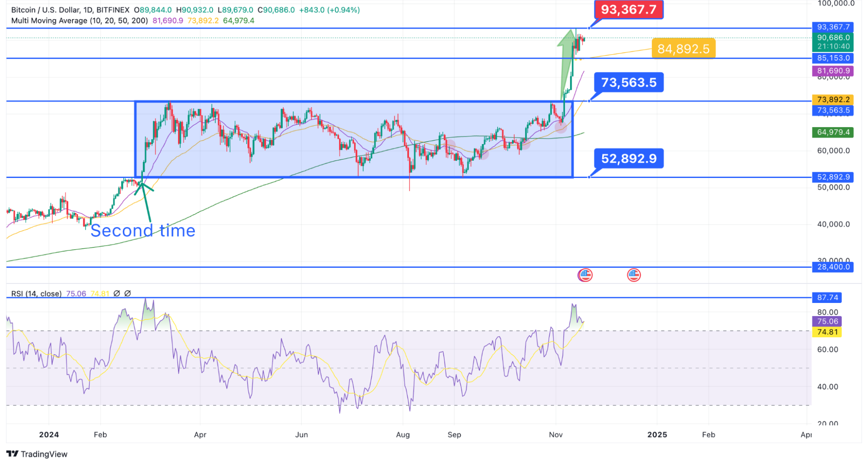Click the current price 90,686.0 axis label
This screenshot has width=868, height=464.
(x=833, y=38)
